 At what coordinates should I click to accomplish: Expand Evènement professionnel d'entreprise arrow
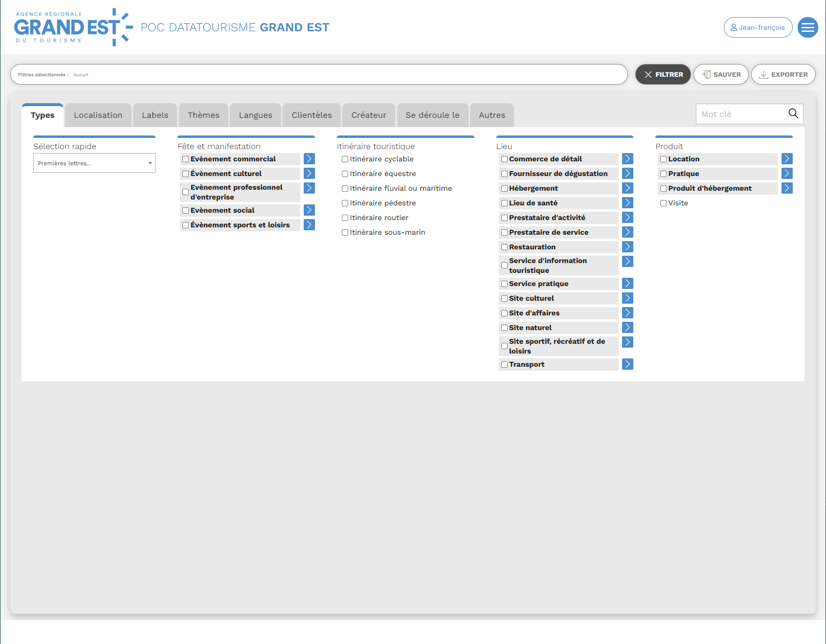pyautogui.click(x=309, y=188)
